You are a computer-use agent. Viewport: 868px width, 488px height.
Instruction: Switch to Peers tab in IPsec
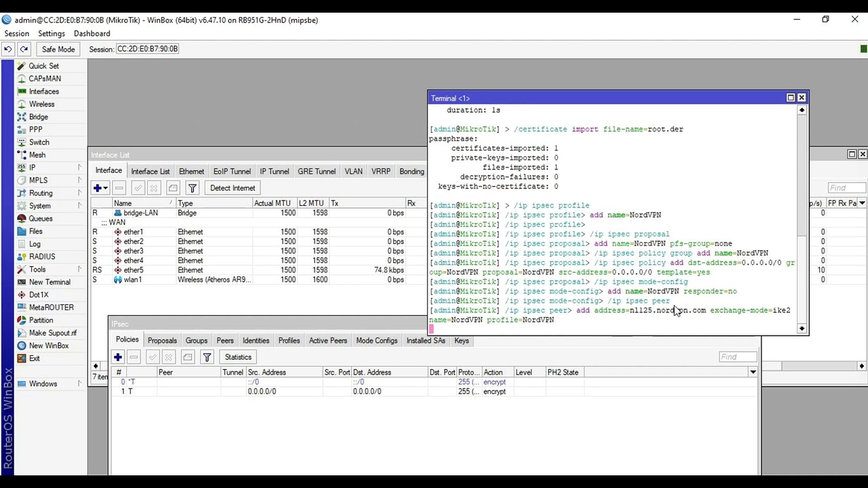point(225,340)
